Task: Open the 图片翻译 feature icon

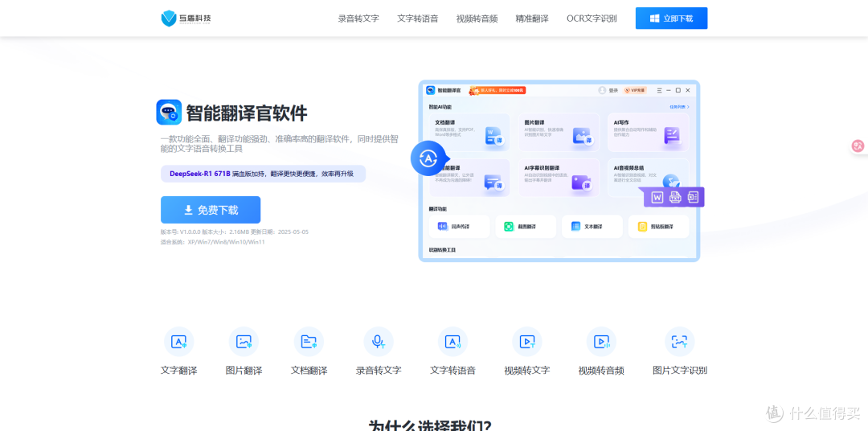Action: 244,342
